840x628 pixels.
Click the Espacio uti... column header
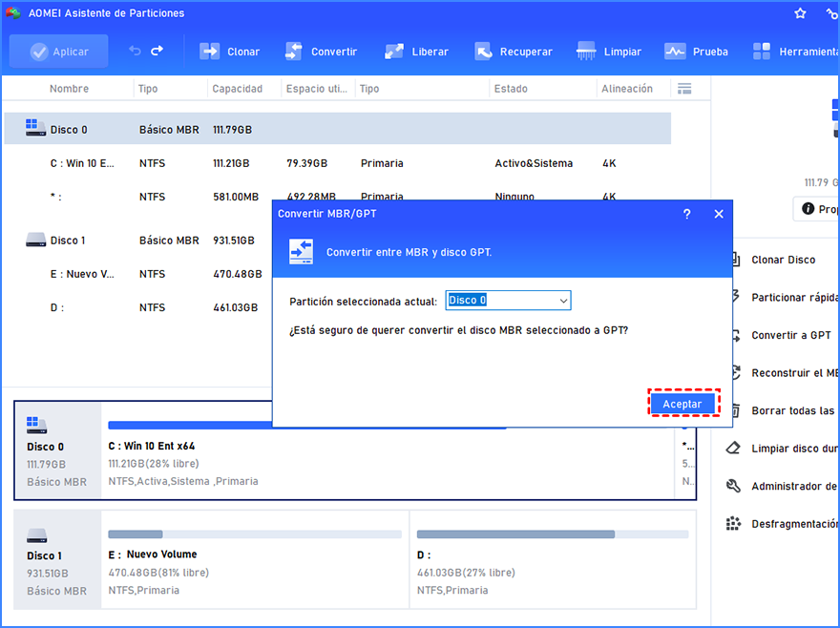(x=316, y=89)
